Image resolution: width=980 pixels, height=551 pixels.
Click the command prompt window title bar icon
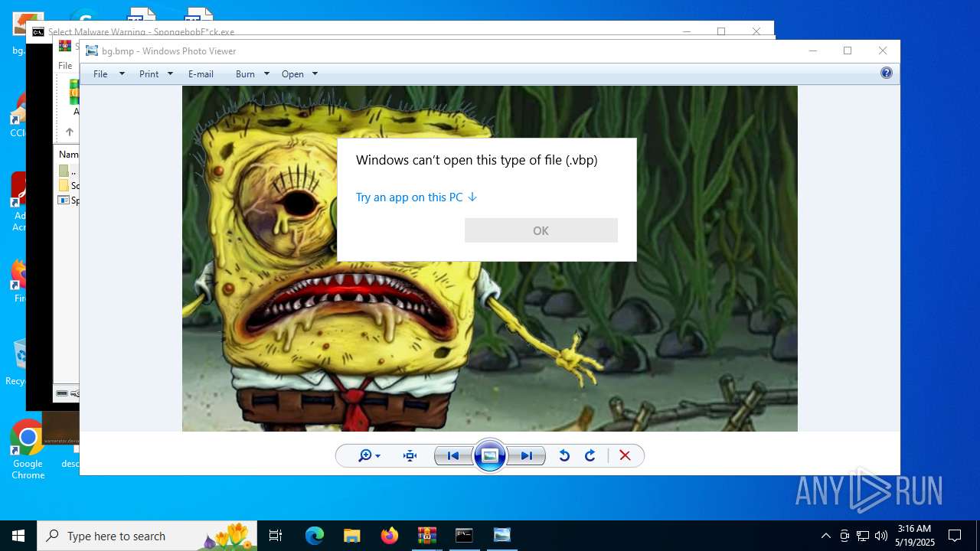coord(38,32)
